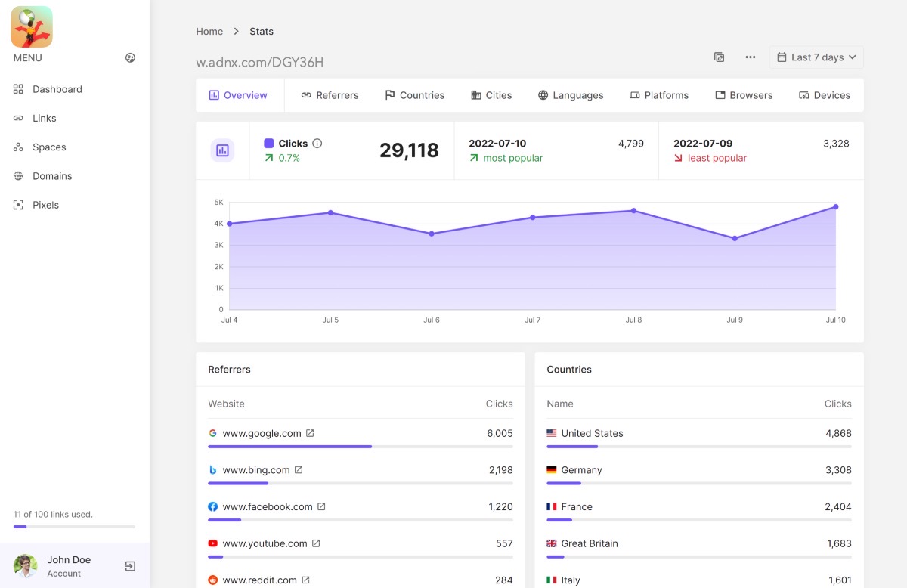Open Pixels in the sidebar menu

(x=36, y=205)
